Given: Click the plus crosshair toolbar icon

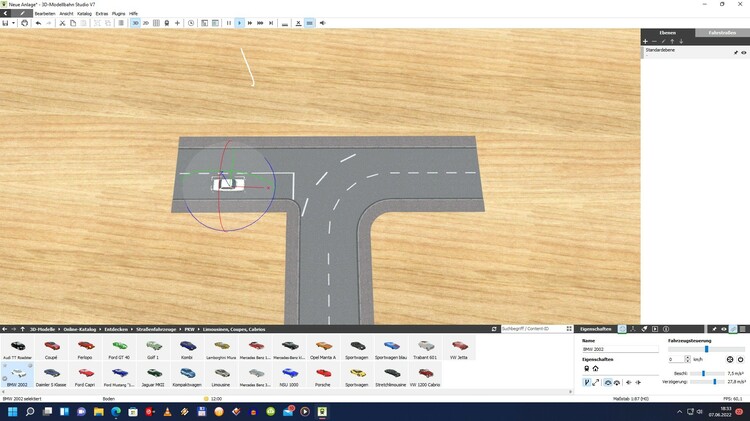Looking at the screenshot, I should pyautogui.click(x=177, y=23).
